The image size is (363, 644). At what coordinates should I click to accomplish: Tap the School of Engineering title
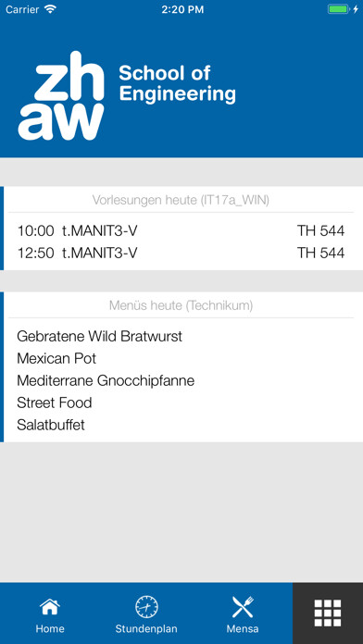177,83
